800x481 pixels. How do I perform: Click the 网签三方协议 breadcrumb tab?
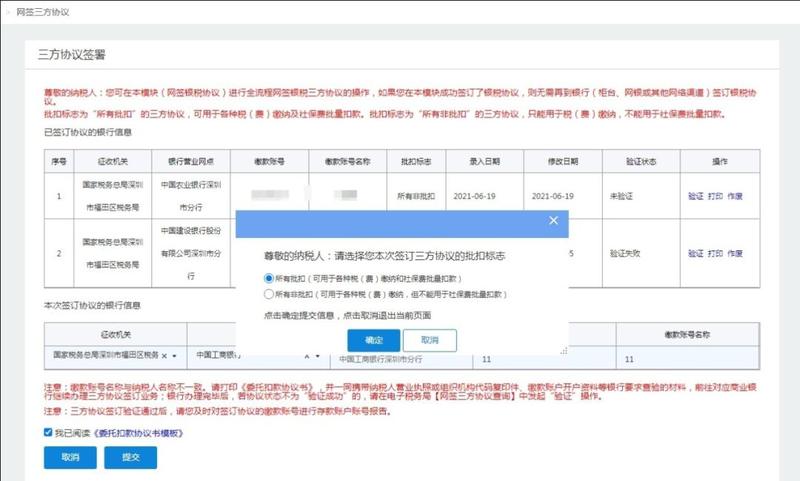coord(42,9)
